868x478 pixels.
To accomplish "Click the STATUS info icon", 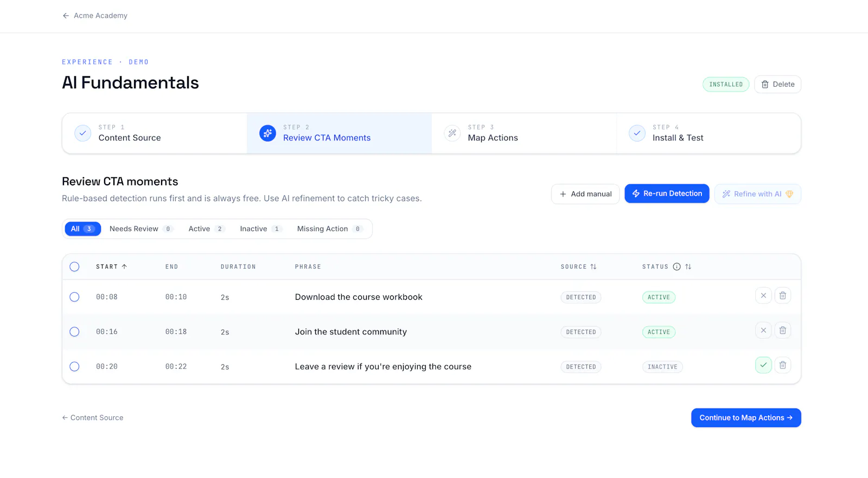I will click(x=676, y=267).
